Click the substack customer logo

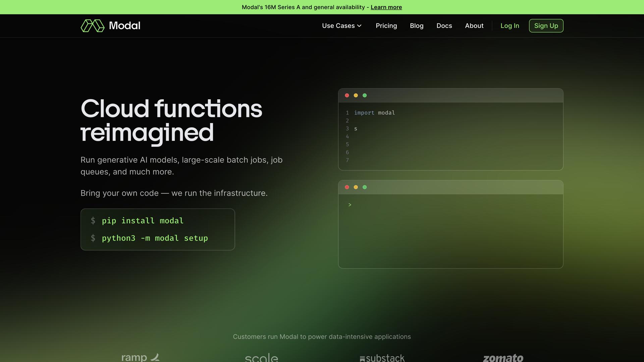382,358
